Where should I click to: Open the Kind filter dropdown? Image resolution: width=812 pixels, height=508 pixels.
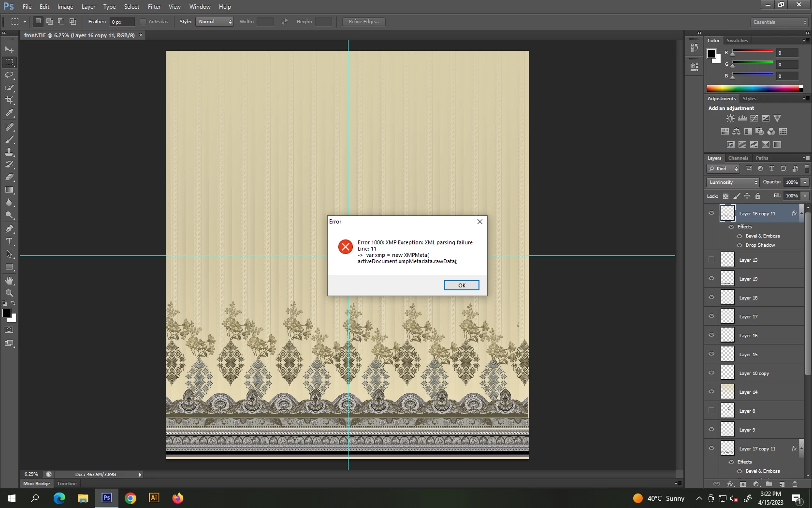[724, 169]
